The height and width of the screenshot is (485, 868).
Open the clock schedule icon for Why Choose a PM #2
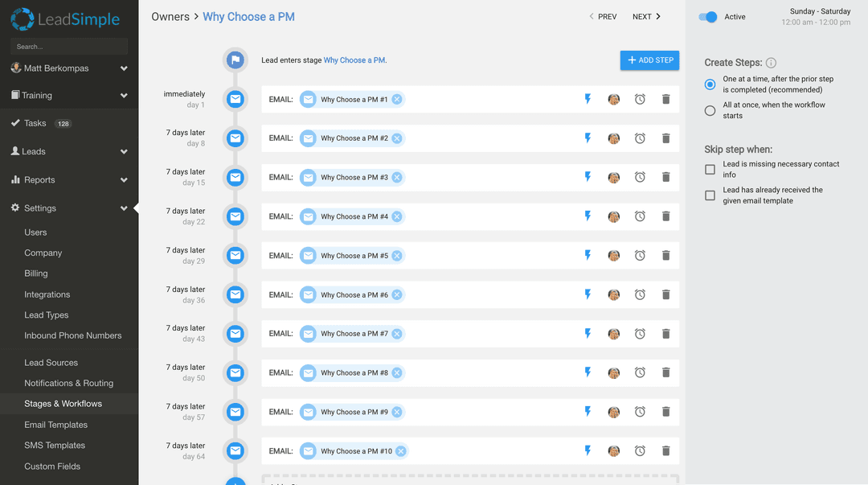[x=640, y=138]
